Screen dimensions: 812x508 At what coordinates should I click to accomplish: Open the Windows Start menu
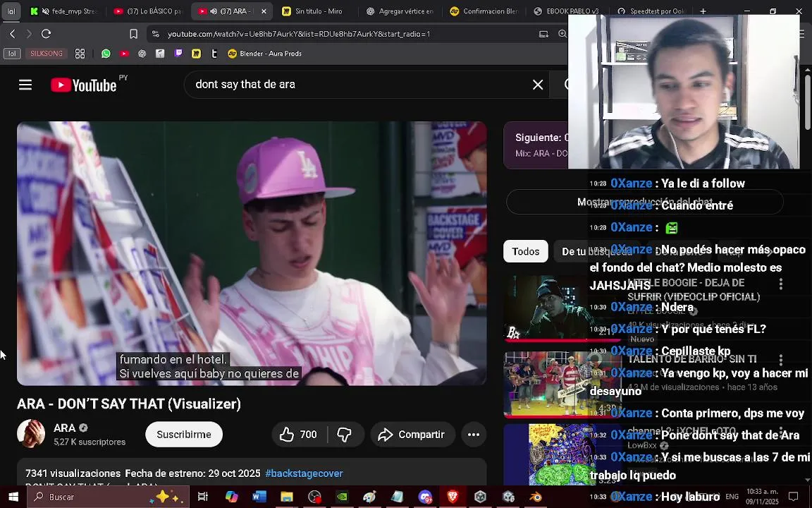13,497
